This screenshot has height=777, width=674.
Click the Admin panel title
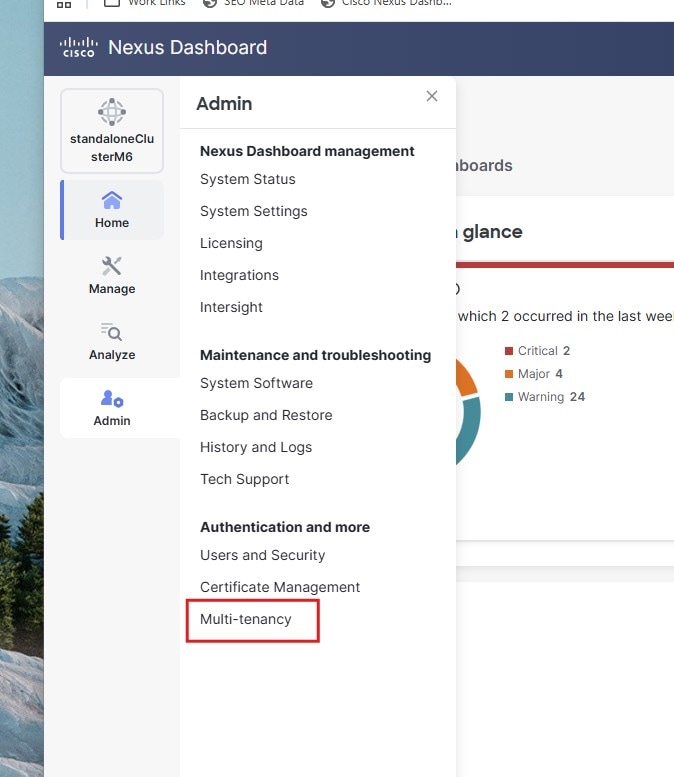(225, 104)
